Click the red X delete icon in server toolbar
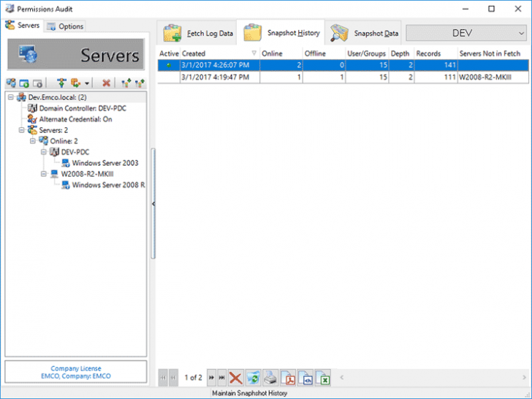This screenshot has height=399, width=532. (x=106, y=83)
